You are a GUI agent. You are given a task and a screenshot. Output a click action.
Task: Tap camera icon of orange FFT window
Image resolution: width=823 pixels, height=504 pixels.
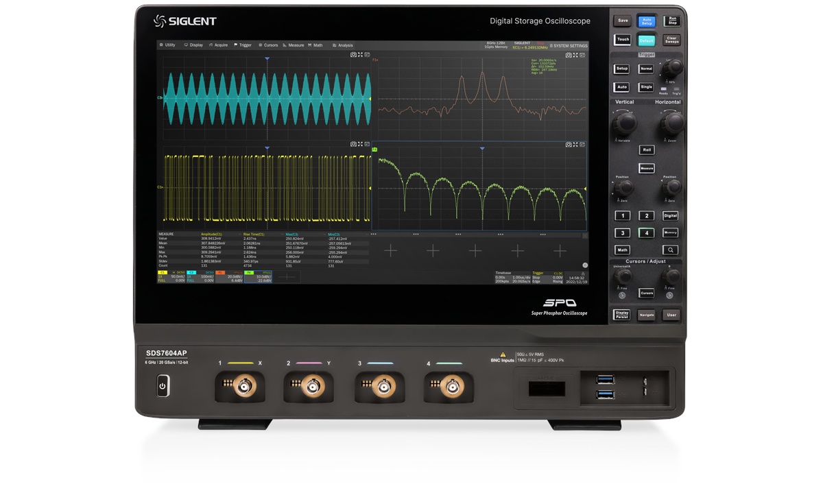tap(569, 55)
